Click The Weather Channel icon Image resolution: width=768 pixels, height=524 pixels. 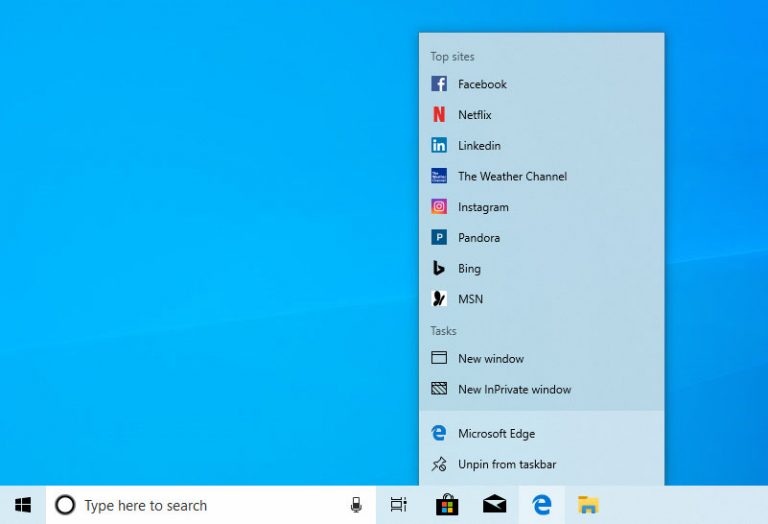point(438,176)
